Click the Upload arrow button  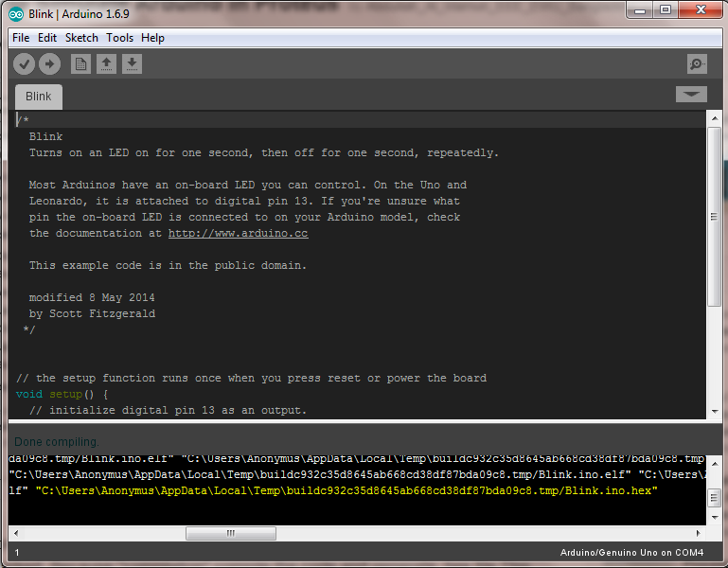(x=49, y=63)
